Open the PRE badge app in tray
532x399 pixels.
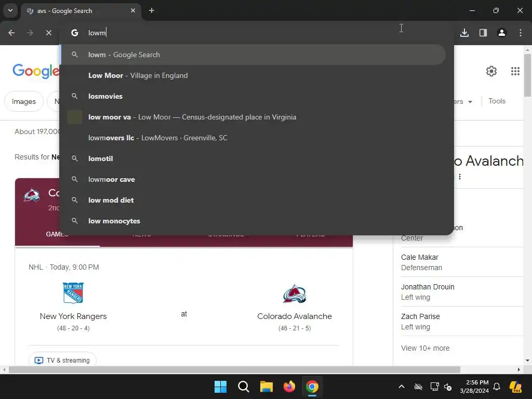515,387
